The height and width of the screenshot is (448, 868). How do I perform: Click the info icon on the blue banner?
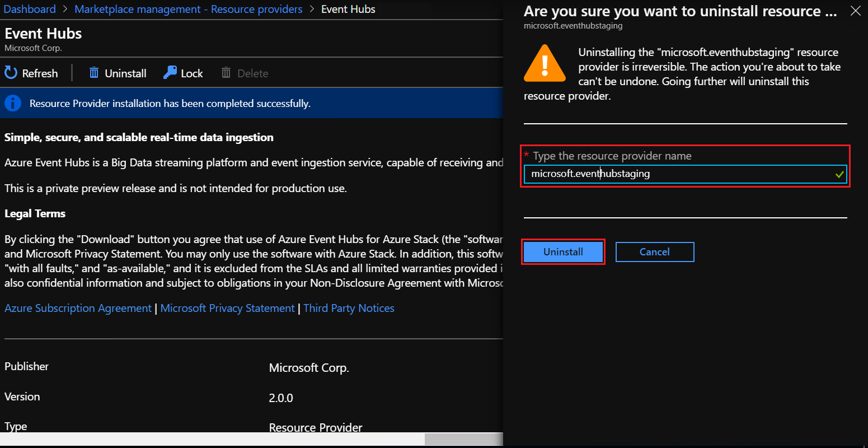coord(12,103)
